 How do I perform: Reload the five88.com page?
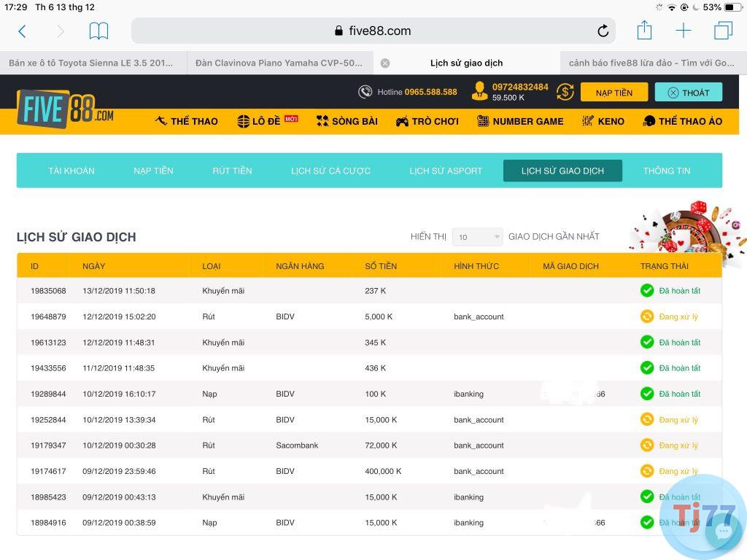(x=603, y=31)
